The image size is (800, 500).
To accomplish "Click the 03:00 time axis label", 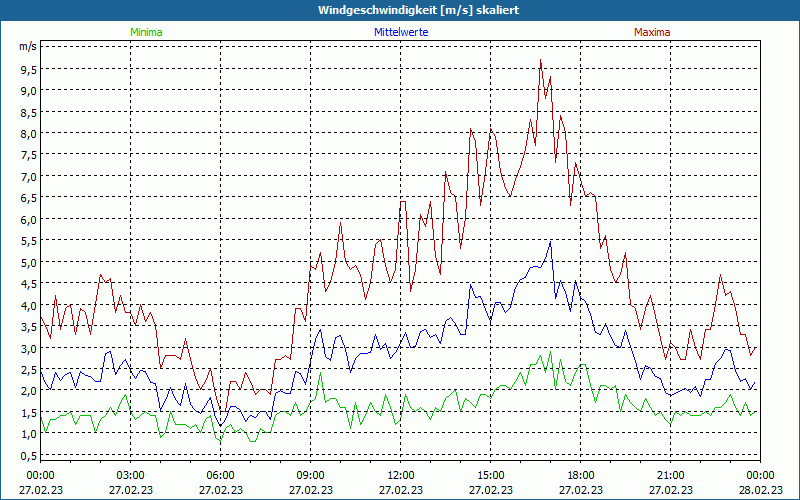I will [131, 475].
